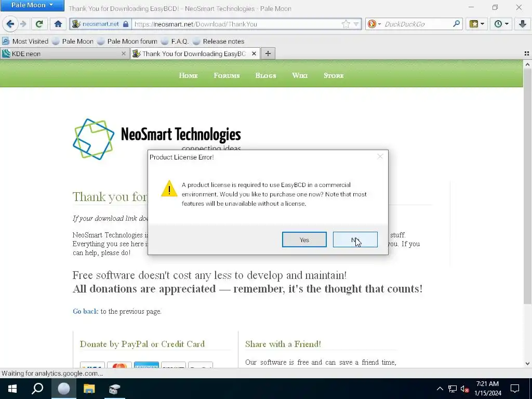Open the Release notes bookmark
Image resolution: width=532 pixels, height=399 pixels.
(x=218, y=42)
